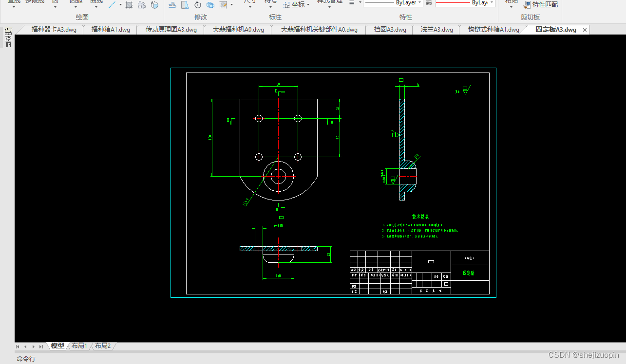The height and width of the screenshot is (364, 626).
Task: Click the 特性 panel label
Action: (x=406, y=17)
